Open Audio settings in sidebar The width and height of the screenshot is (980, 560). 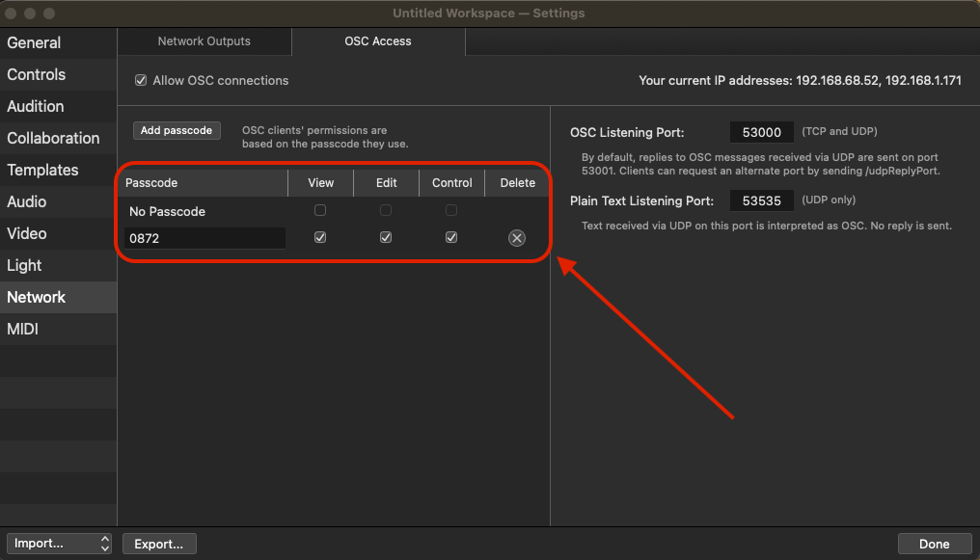pos(58,202)
